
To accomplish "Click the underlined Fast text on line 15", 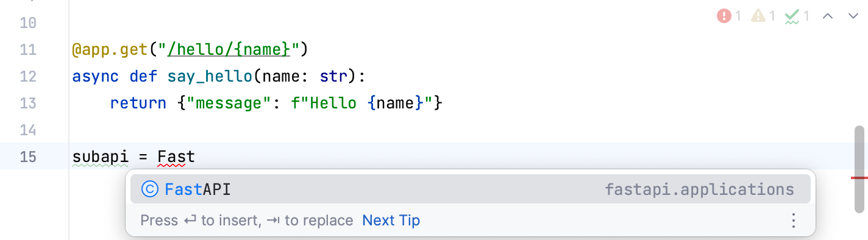I will [x=176, y=157].
